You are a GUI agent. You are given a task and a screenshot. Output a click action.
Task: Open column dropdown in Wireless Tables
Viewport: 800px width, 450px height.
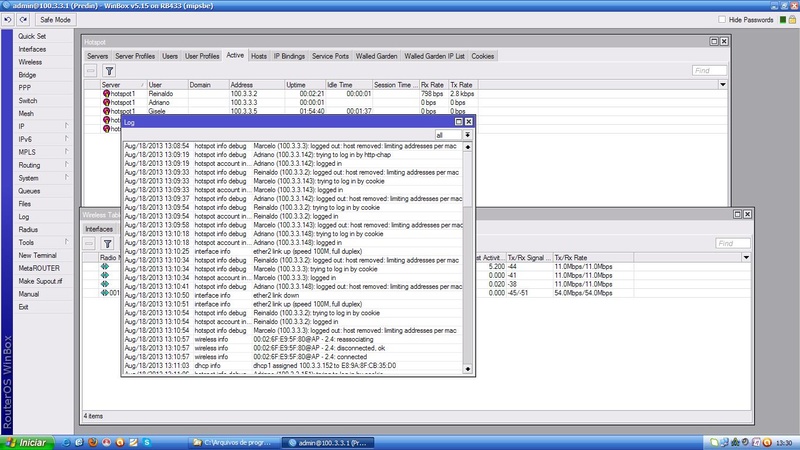[746, 258]
